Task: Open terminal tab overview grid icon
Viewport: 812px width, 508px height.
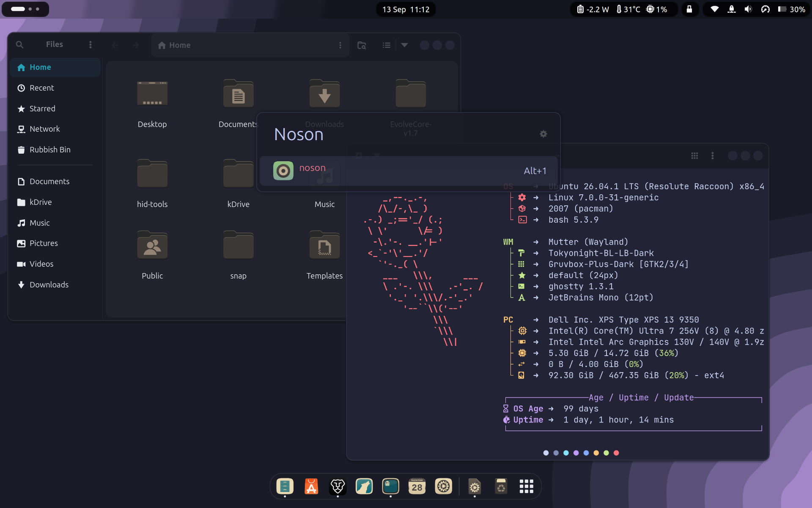Action: tap(694, 156)
